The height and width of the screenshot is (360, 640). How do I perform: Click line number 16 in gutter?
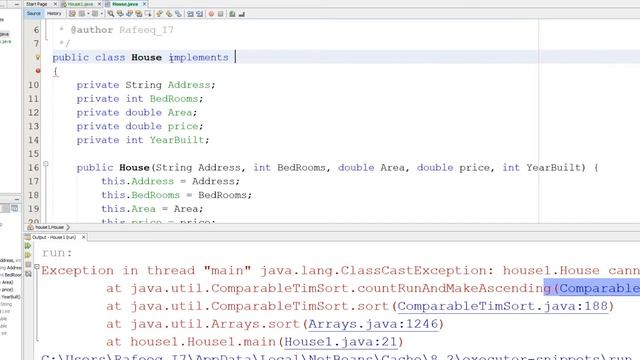(x=33, y=167)
